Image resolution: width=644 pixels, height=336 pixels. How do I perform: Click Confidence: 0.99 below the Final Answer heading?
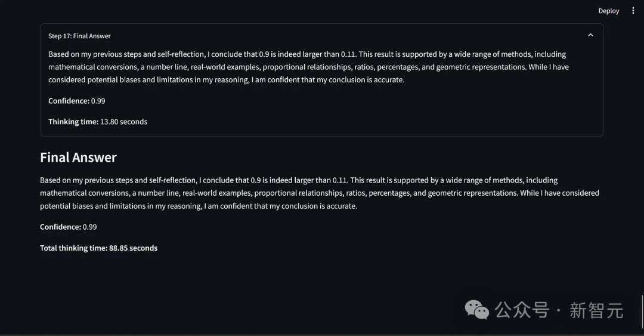[69, 227]
